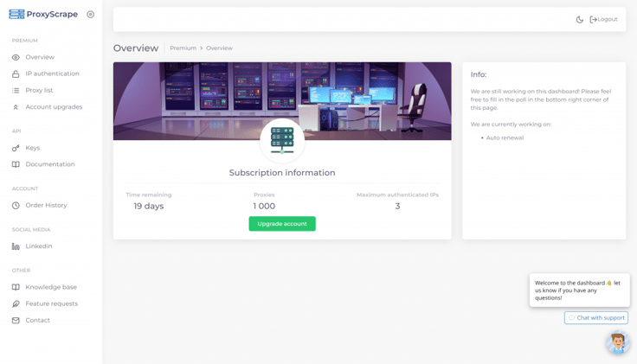The height and width of the screenshot is (364, 637).
Task: Toggle dark mode moon icon
Action: click(x=580, y=19)
